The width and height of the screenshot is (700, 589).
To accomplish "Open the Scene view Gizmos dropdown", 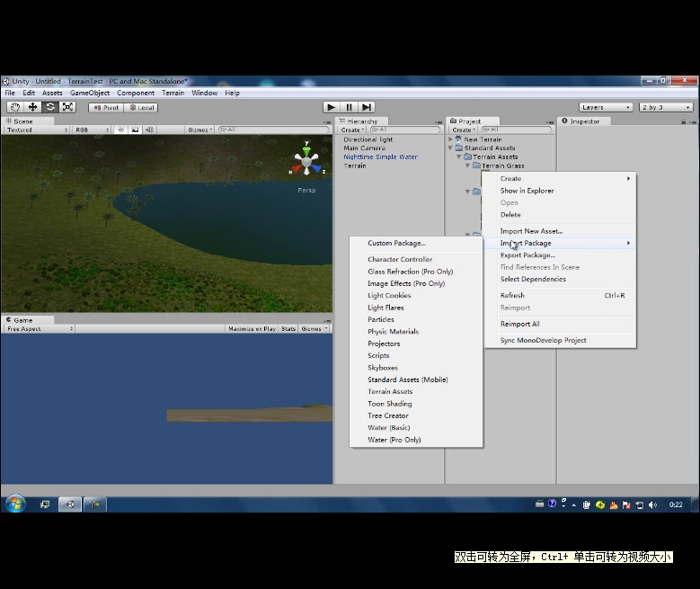I will pyautogui.click(x=199, y=129).
